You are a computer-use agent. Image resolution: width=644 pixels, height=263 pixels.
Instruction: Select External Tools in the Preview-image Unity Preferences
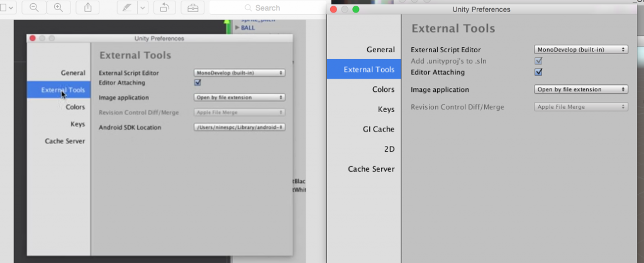click(x=58, y=89)
